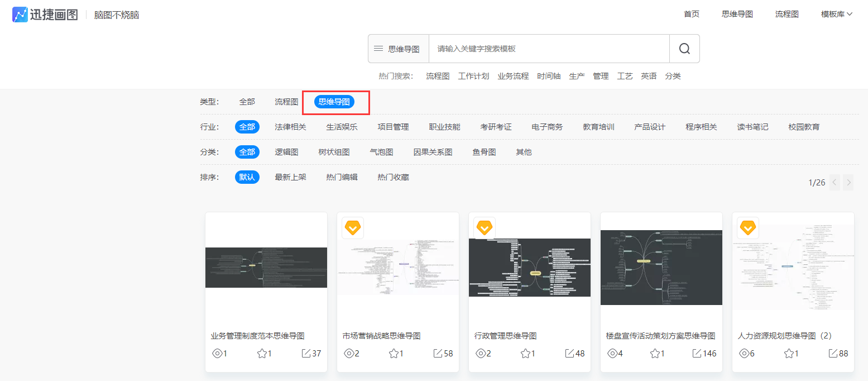Image resolution: width=868 pixels, height=381 pixels.
Task: Click the view eye icon on 业务管理制度范本思维导图
Action: [217, 354]
